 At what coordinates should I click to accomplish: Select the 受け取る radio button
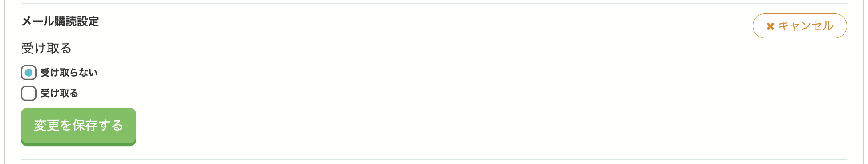pyautogui.click(x=28, y=93)
